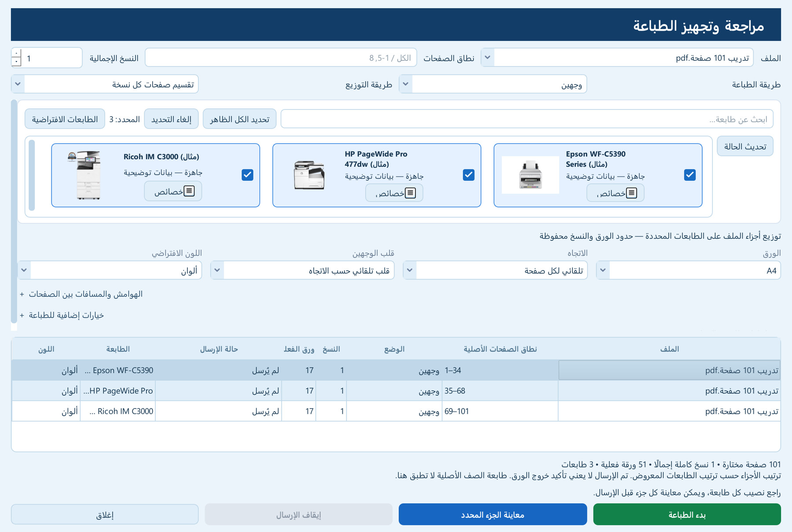Uncheck the HP PageWide Pro 477dw checkbox
Image resolution: width=792 pixels, height=532 pixels.
469,175
